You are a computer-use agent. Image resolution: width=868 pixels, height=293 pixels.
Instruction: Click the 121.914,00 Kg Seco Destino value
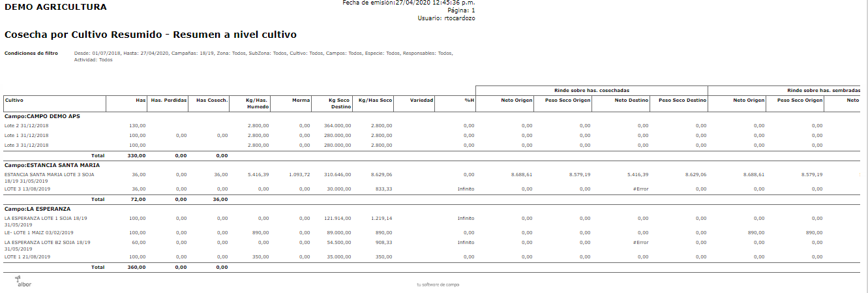click(x=338, y=219)
